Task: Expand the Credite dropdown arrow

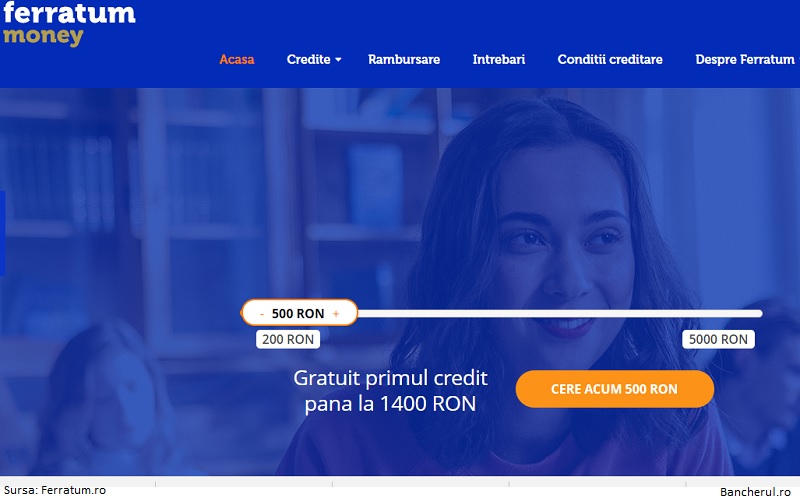Action: [x=338, y=60]
